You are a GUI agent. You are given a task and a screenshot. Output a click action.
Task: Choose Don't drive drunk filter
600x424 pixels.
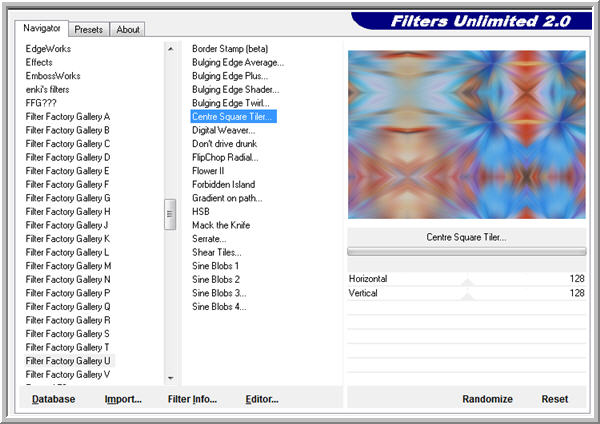click(225, 144)
